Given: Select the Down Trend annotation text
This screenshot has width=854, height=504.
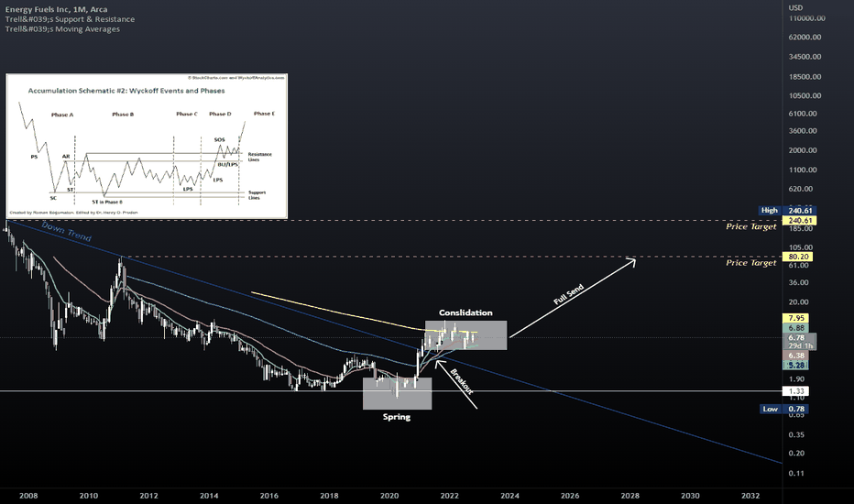Looking at the screenshot, I should pyautogui.click(x=67, y=232).
